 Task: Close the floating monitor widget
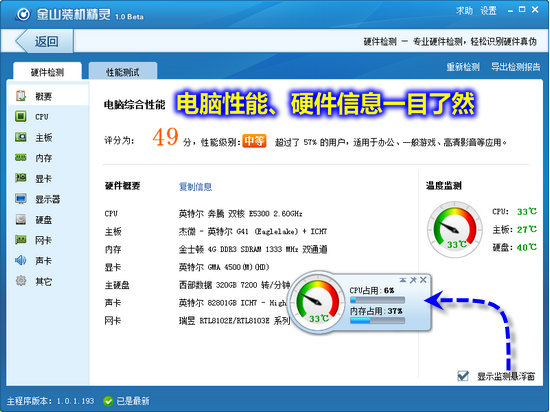click(x=423, y=279)
